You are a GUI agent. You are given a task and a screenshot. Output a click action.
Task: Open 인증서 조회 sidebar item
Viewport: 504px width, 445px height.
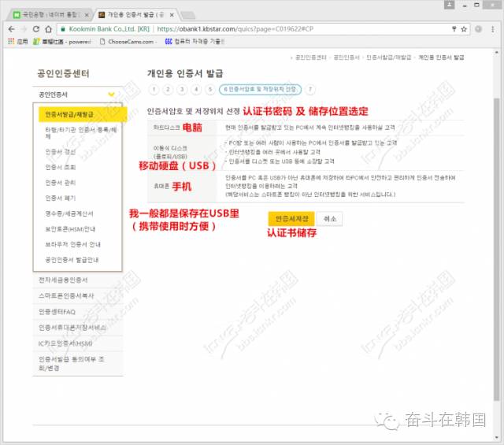tap(61, 167)
